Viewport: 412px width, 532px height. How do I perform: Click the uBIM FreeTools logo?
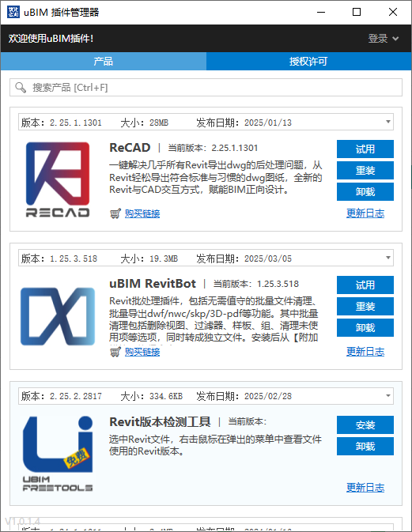click(58, 454)
